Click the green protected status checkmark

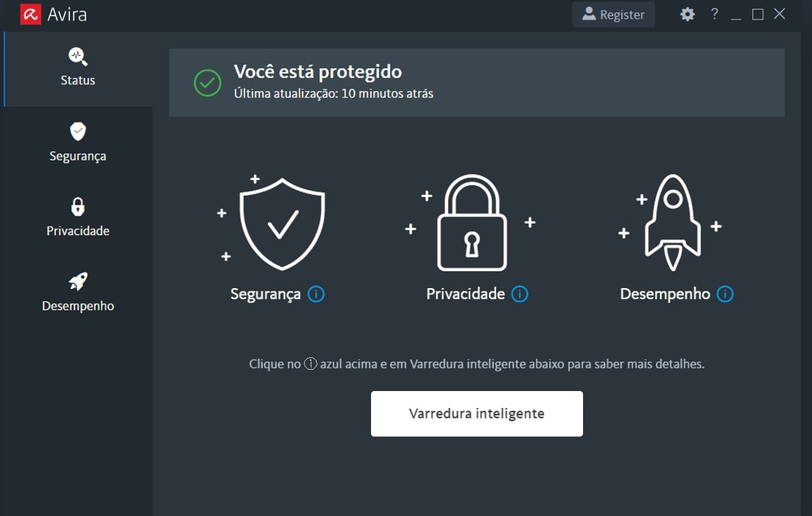(207, 82)
